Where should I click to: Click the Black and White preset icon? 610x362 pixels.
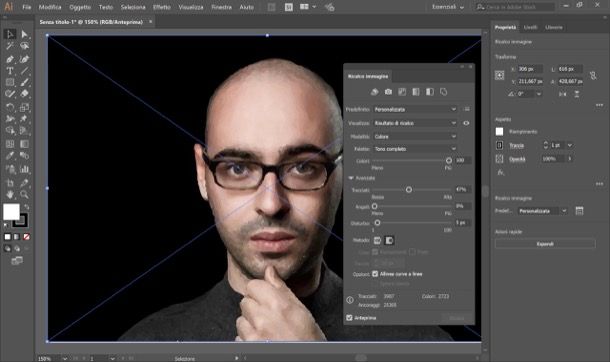[x=429, y=92]
